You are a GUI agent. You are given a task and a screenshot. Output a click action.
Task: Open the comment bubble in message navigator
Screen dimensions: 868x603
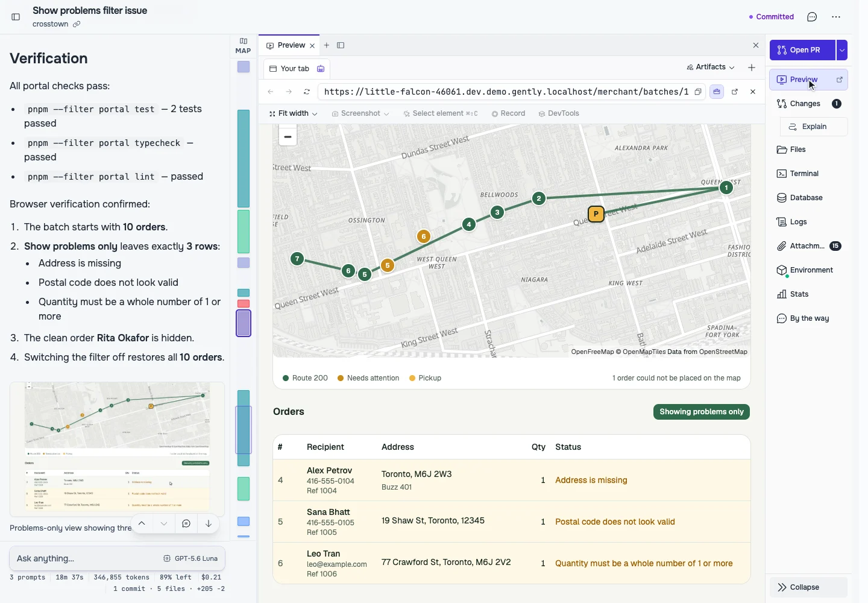coord(186,523)
